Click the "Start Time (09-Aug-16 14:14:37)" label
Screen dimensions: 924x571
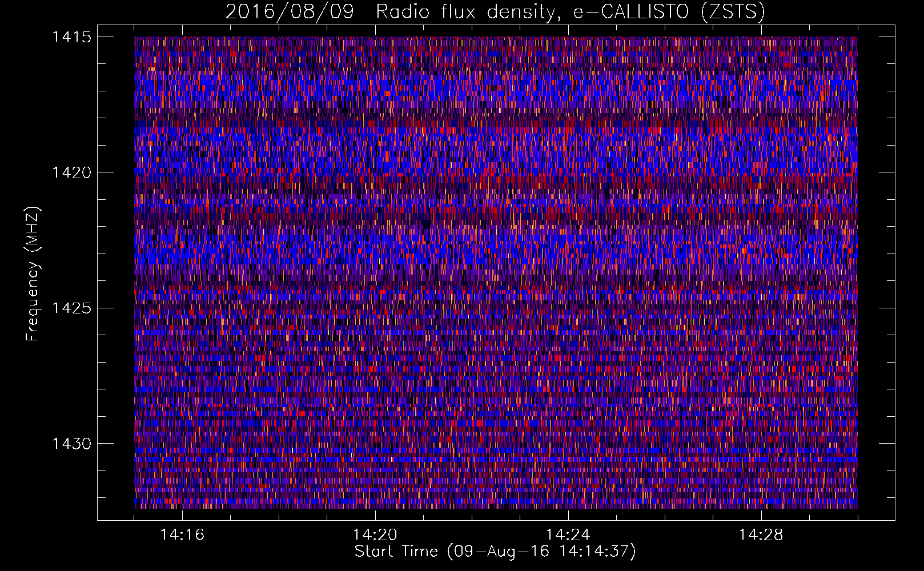(495, 552)
